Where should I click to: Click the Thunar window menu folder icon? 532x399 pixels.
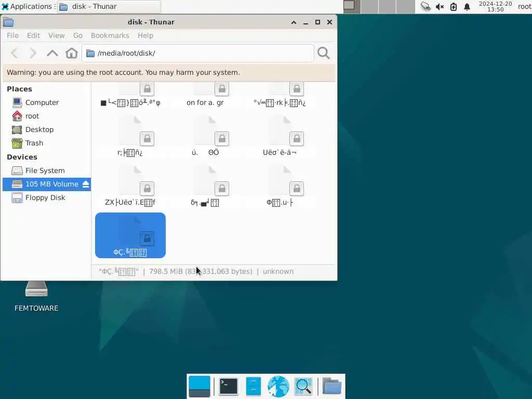coord(8,22)
